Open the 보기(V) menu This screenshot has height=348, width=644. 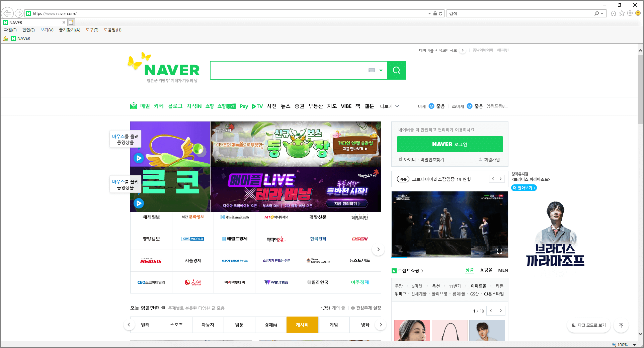click(x=47, y=30)
